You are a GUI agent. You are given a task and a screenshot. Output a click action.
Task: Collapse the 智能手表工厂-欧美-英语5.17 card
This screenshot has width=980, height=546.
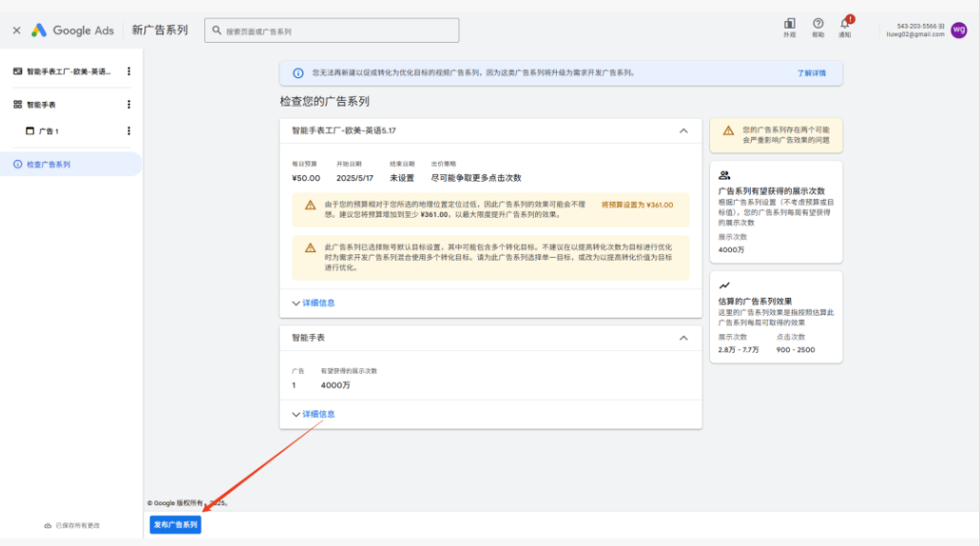pos(683,130)
